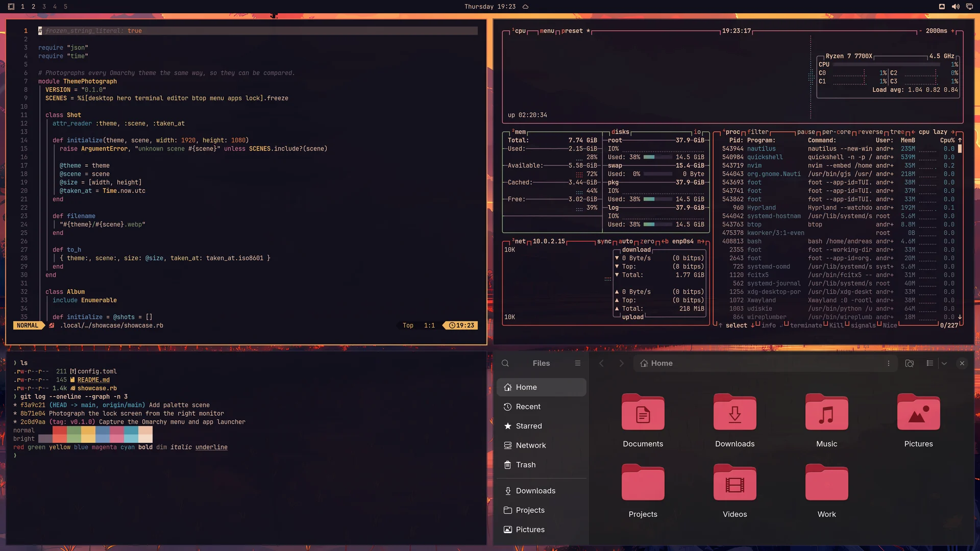The height and width of the screenshot is (551, 980).
Task: Select the nautilus process row in btop
Action: point(838,149)
